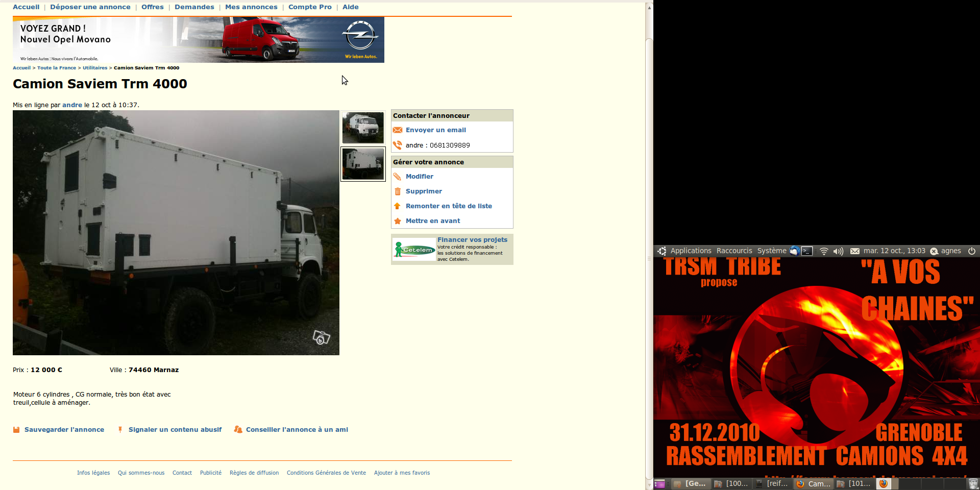Open the Raccourcis menu

click(734, 251)
